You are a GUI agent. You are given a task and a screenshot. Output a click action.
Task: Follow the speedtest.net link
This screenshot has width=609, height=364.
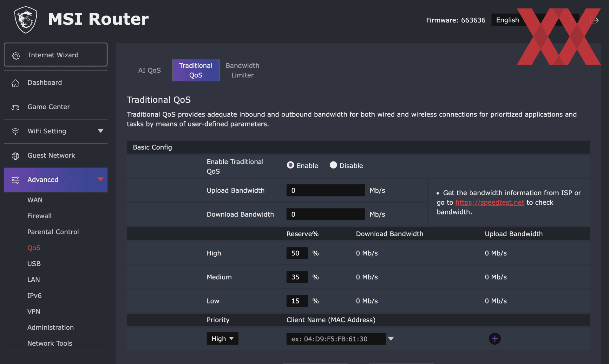pos(490,202)
